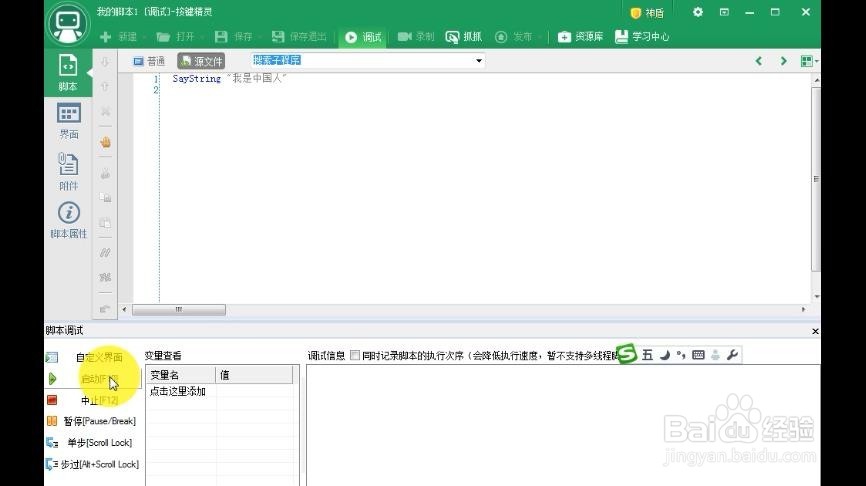Click the cut tool icon in vertical toolbar
The height and width of the screenshot is (486, 866).
click(x=105, y=174)
